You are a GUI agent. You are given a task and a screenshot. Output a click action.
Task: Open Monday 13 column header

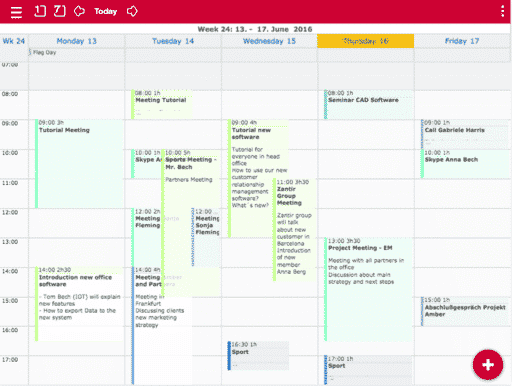coord(77,41)
